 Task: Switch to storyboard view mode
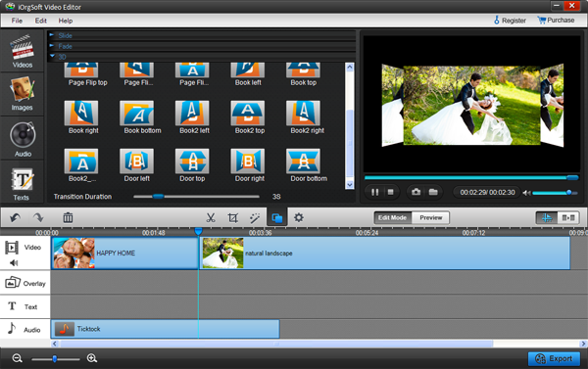click(x=568, y=217)
